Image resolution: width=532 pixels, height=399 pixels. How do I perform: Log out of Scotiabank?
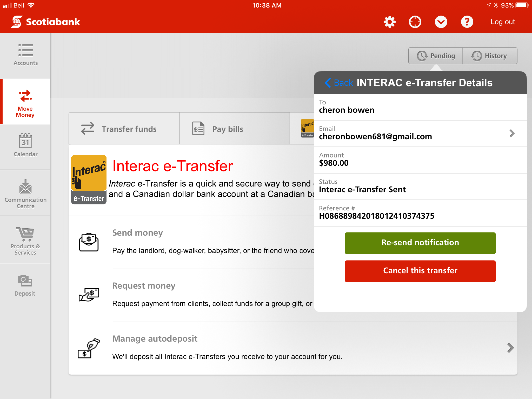(x=503, y=22)
